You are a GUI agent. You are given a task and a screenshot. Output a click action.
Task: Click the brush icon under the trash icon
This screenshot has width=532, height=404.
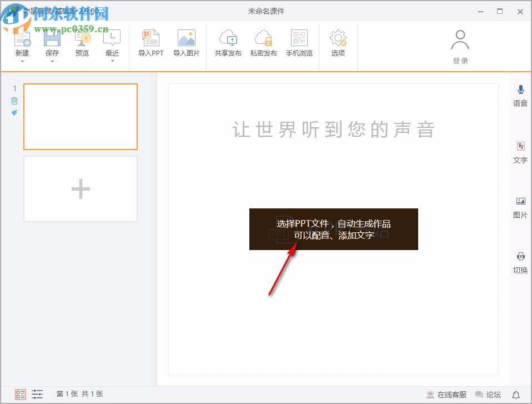click(14, 113)
